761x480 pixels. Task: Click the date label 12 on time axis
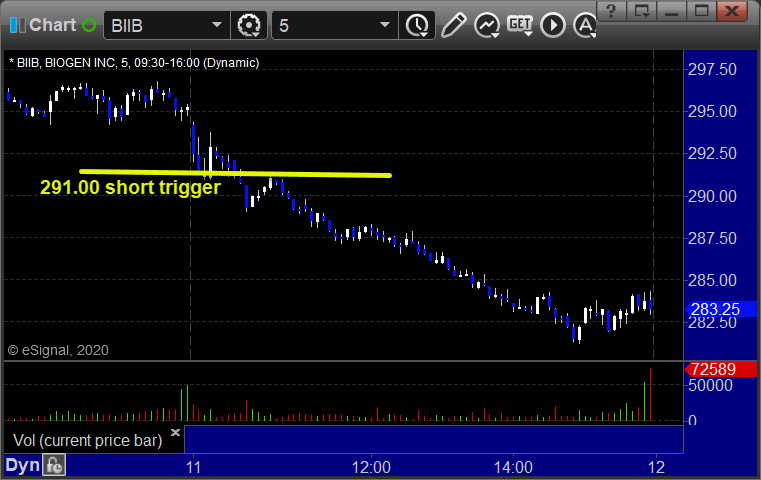click(x=656, y=467)
